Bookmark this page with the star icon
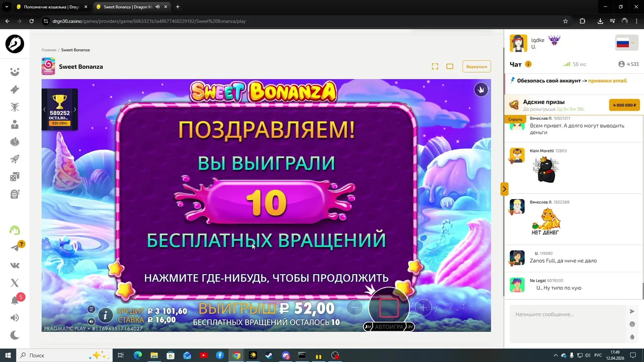 pyautogui.click(x=566, y=21)
